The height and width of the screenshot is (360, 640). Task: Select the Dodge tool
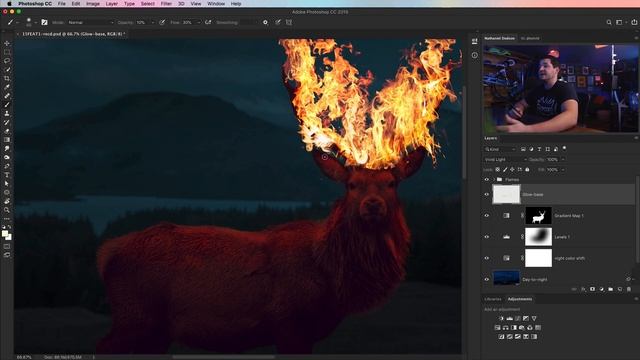(7, 157)
